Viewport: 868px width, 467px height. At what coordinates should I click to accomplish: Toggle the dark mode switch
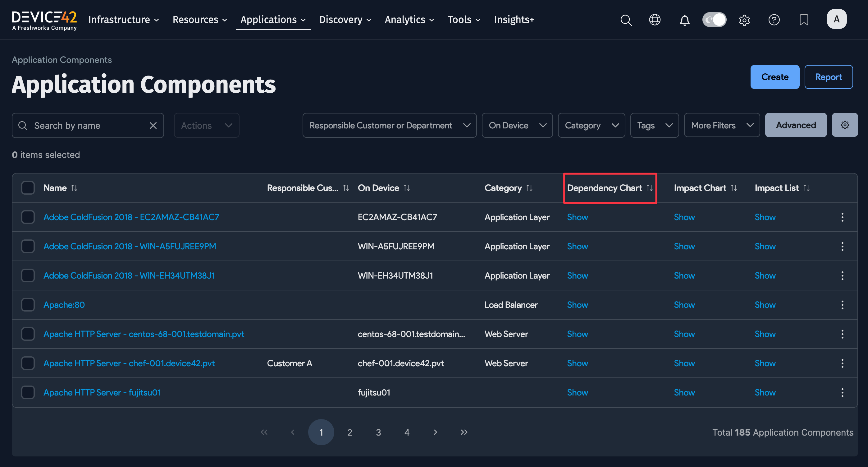(714, 20)
